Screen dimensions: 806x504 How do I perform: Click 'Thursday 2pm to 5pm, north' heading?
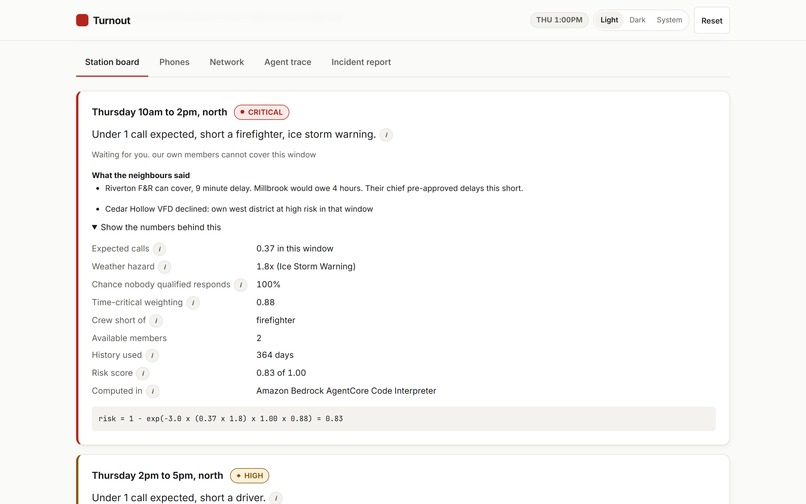157,476
